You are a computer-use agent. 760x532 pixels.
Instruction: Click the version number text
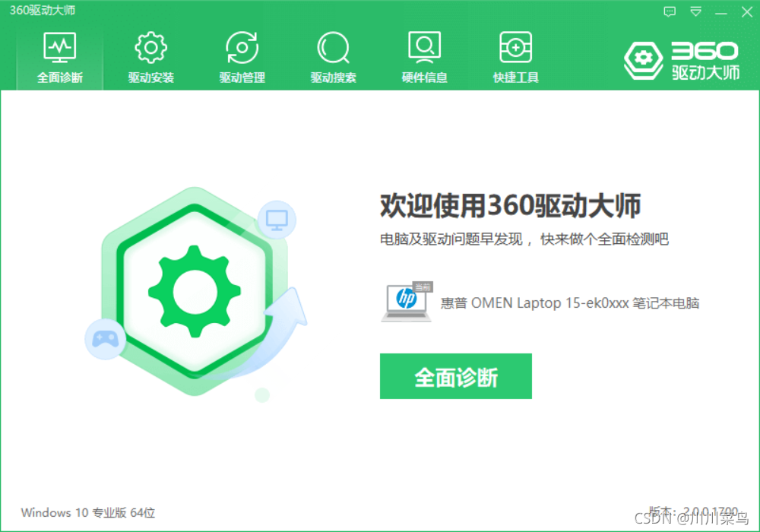point(694,511)
